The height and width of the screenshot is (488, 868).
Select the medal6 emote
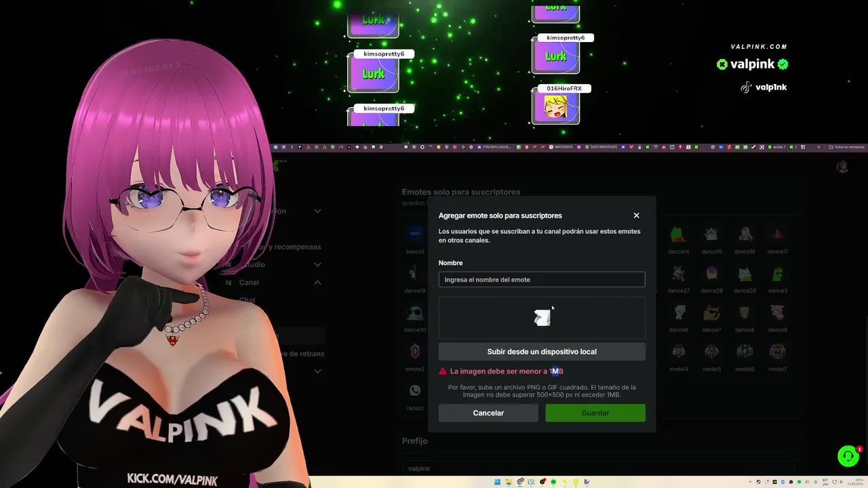coord(745,352)
